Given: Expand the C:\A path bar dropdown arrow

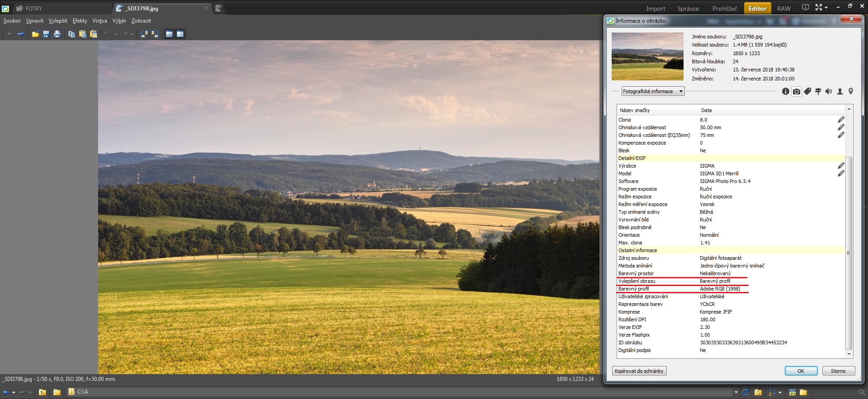Looking at the screenshot, I should click(x=736, y=392).
